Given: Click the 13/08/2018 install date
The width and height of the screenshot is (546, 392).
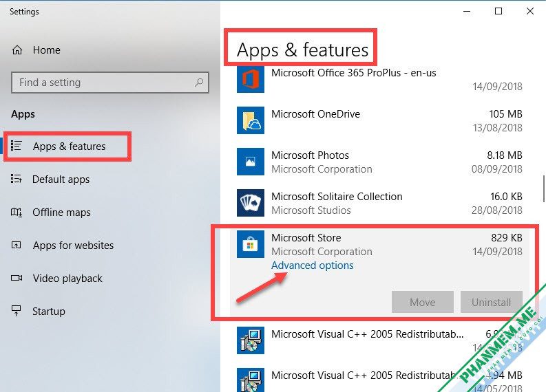Looking at the screenshot, I should [x=498, y=128].
